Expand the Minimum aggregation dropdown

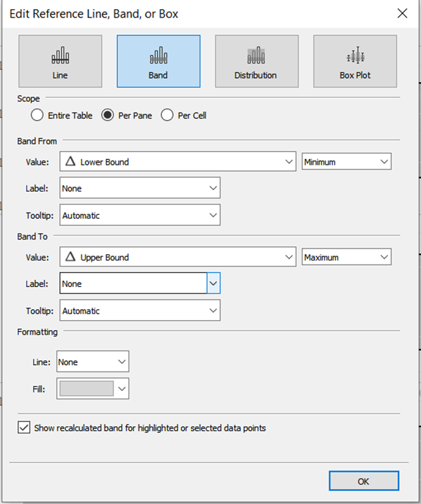346,162
